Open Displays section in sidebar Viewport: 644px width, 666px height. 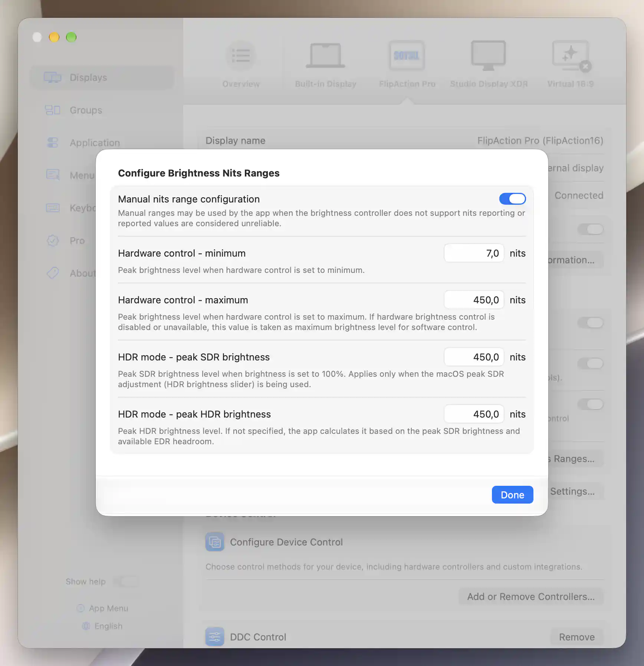point(102,78)
